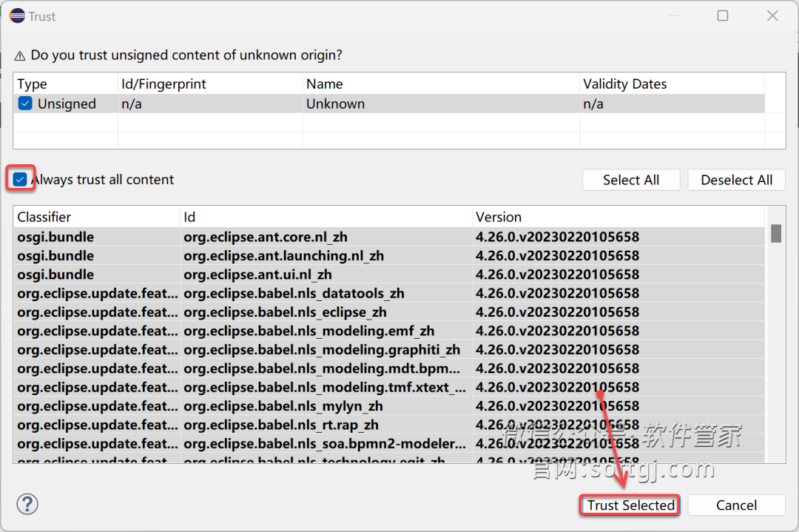Sort by the Type column header

coord(66,84)
